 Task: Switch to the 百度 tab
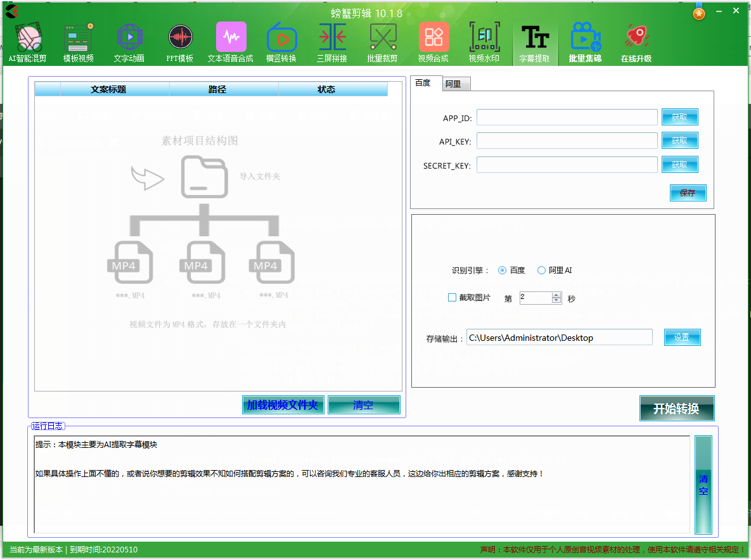pos(425,83)
